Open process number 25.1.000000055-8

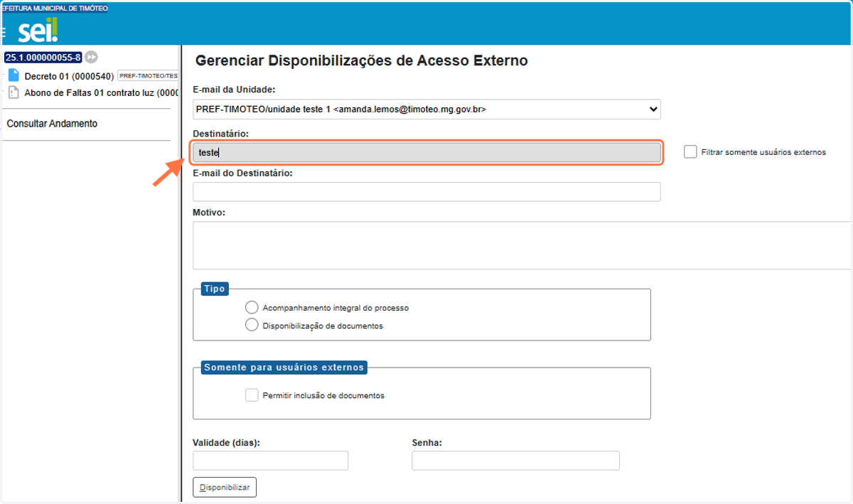(43, 58)
